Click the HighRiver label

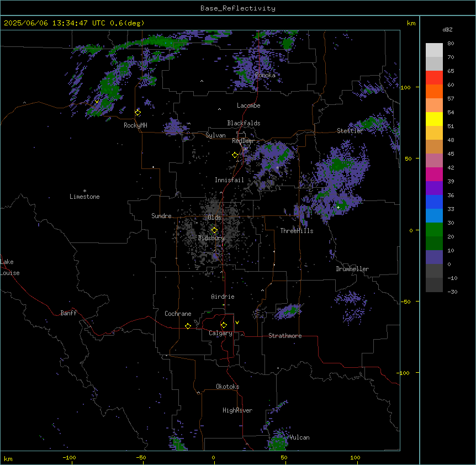click(x=237, y=410)
